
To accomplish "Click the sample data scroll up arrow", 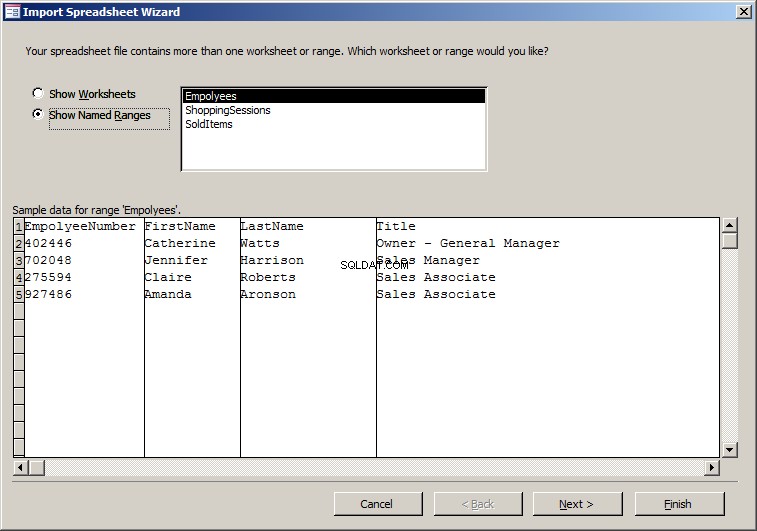I will pos(729,225).
